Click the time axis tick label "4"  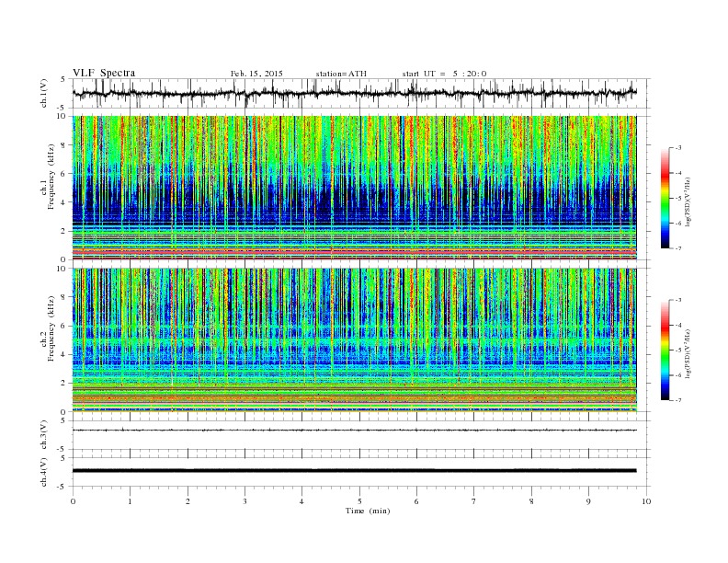coord(301,501)
